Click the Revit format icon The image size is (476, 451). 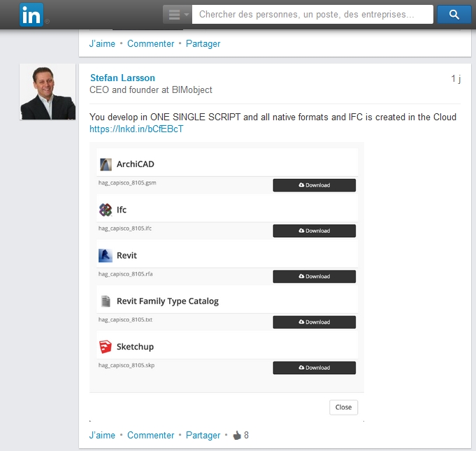pyautogui.click(x=106, y=255)
